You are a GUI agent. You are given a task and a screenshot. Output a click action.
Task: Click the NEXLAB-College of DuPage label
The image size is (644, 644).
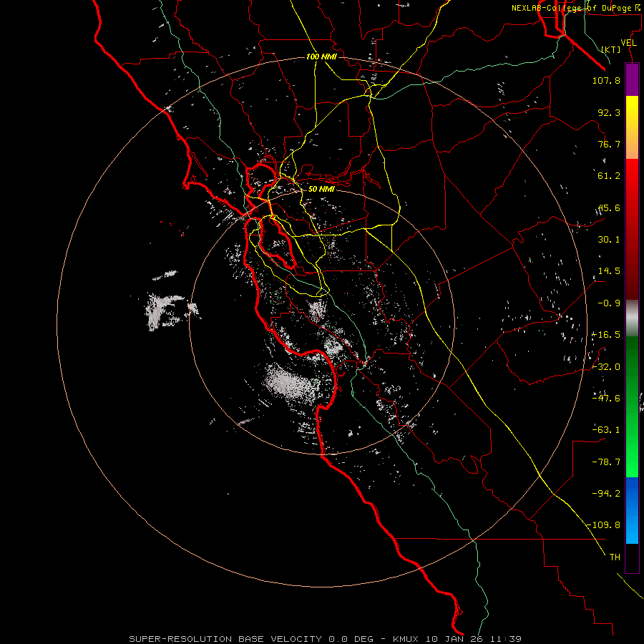click(577, 8)
